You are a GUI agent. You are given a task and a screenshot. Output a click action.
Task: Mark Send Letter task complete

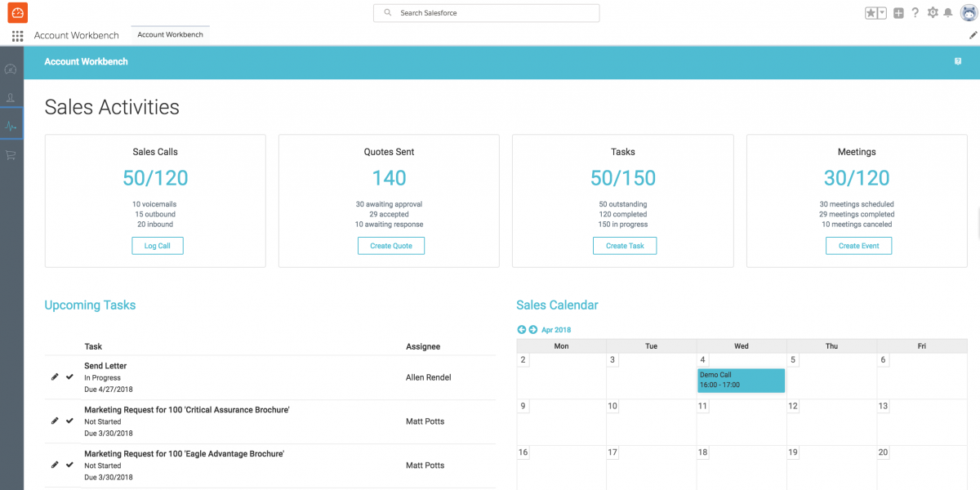(69, 377)
